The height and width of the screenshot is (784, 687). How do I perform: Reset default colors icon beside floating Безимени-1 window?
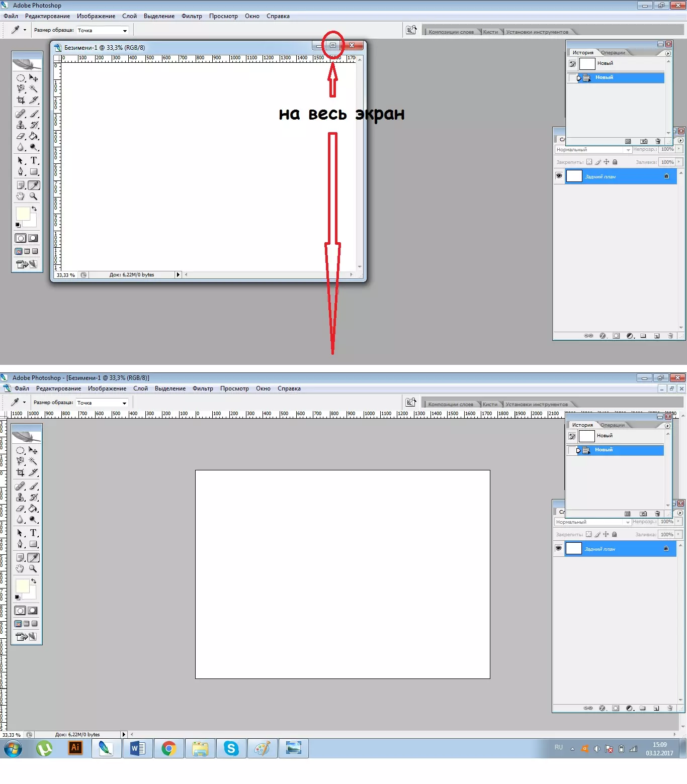coord(18,225)
